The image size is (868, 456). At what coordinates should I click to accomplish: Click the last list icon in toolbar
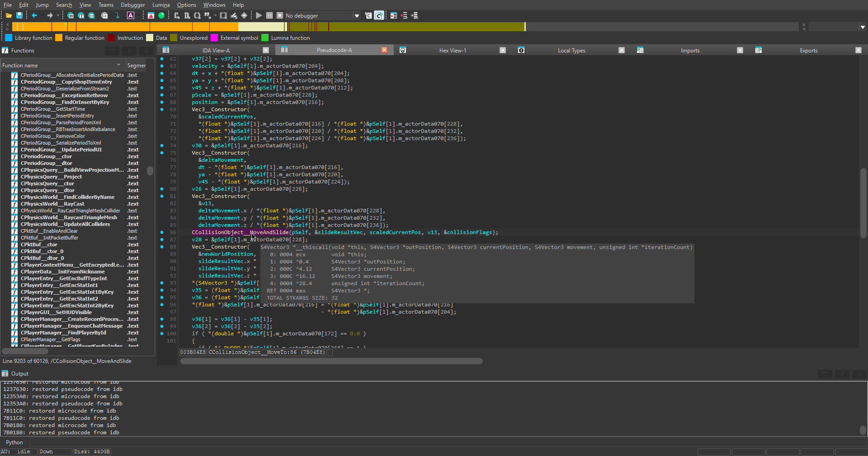coord(415,15)
